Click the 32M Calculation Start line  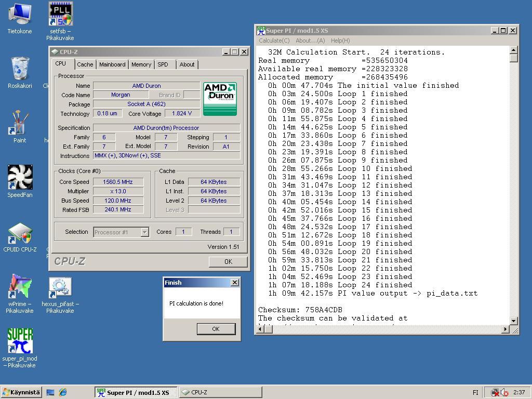[356, 52]
